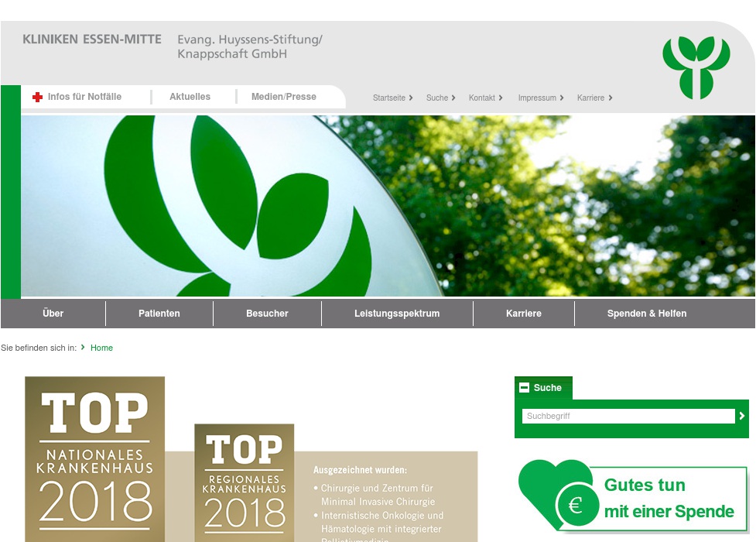Image resolution: width=756 pixels, height=542 pixels.
Task: Open the Aktuelles menu item
Action: (190, 96)
